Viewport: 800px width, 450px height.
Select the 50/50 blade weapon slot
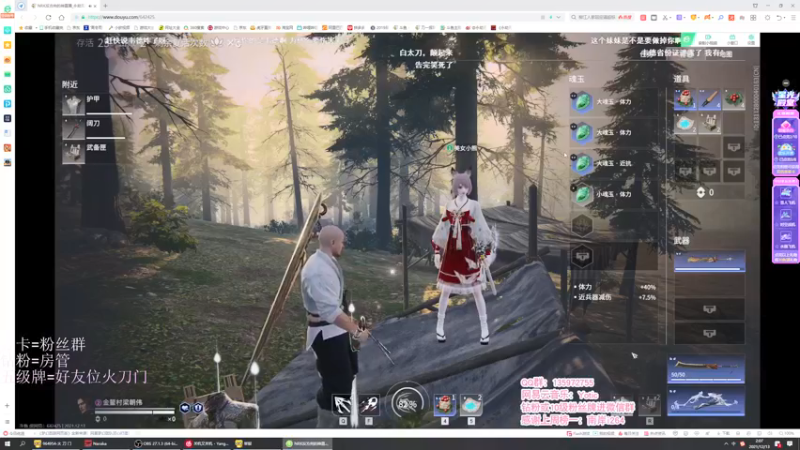[706, 369]
